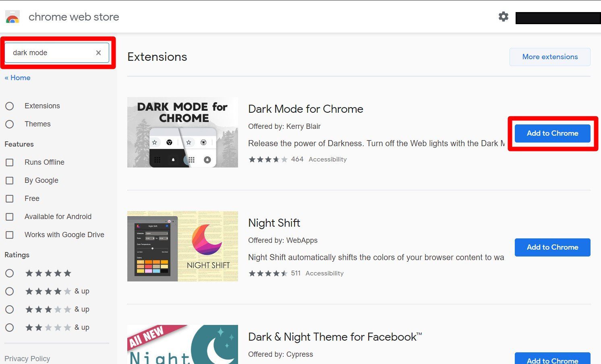This screenshot has width=601, height=364.
Task: Check the By Google filter
Action: (10, 180)
